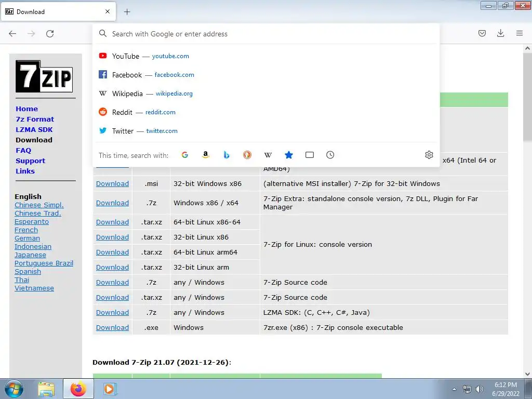Switch language to Chinese Simpl.
The height and width of the screenshot is (399, 532).
click(39, 205)
